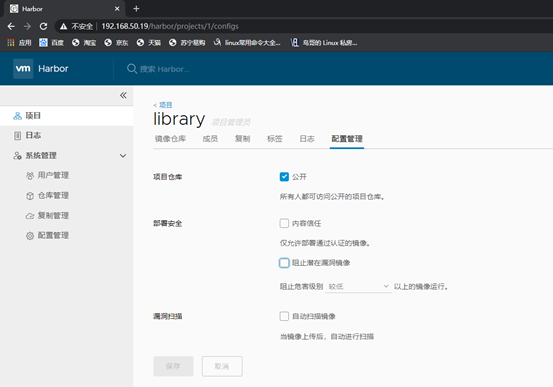This screenshot has width=553, height=387.
Task: Click the 内容信任 label text
Action: coord(306,223)
